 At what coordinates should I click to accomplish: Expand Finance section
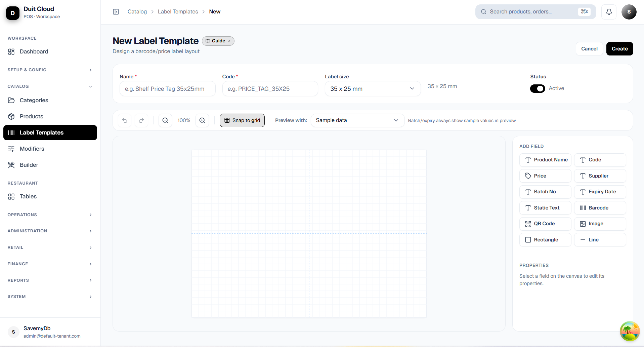tap(50, 264)
